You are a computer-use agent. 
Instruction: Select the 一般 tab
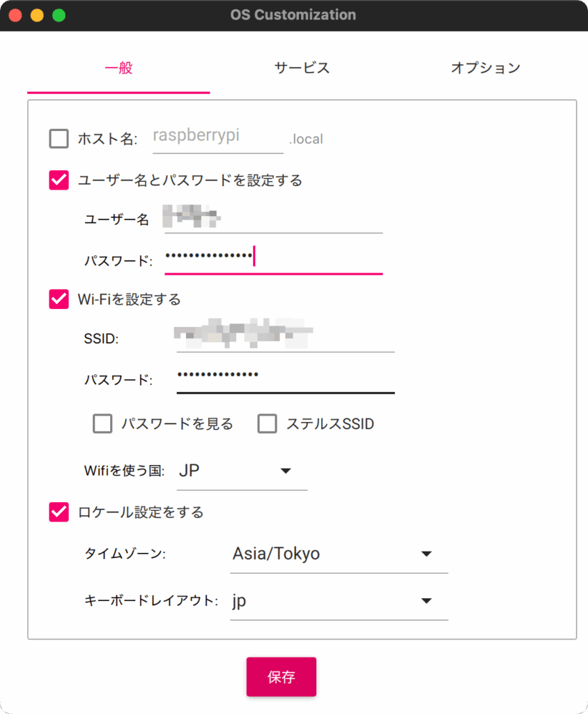click(x=118, y=68)
